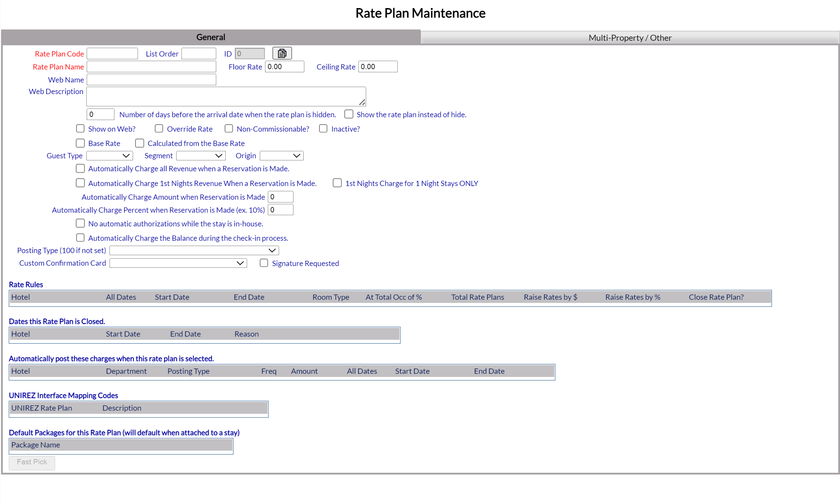Click the 'Package Name' column header
The width and height of the screenshot is (840, 504).
(35, 445)
